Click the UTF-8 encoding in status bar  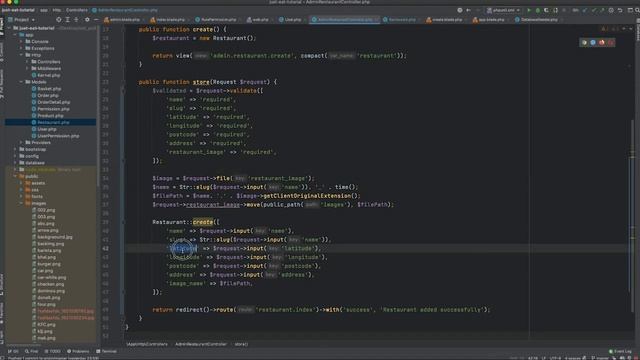coord(555,358)
